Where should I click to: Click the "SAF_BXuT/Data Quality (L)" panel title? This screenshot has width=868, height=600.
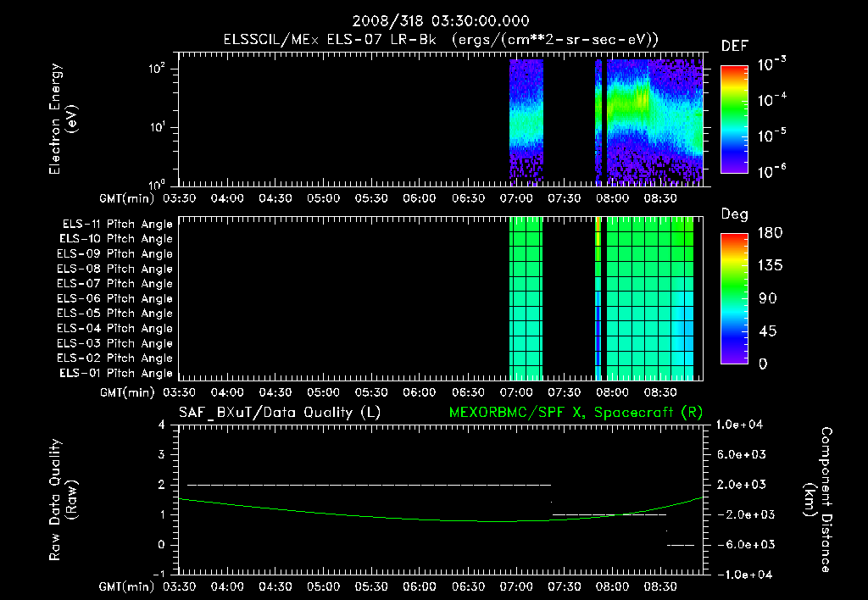tap(280, 413)
